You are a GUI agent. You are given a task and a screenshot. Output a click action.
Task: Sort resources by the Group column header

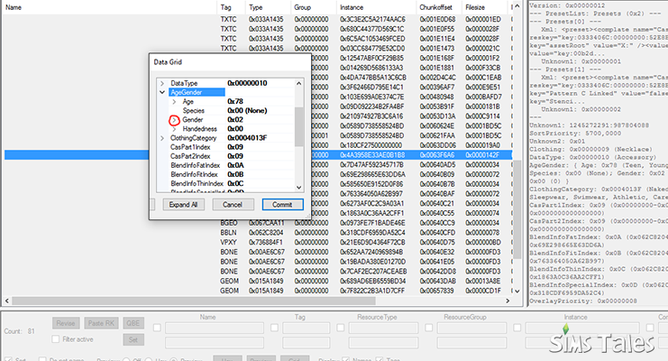click(x=313, y=7)
